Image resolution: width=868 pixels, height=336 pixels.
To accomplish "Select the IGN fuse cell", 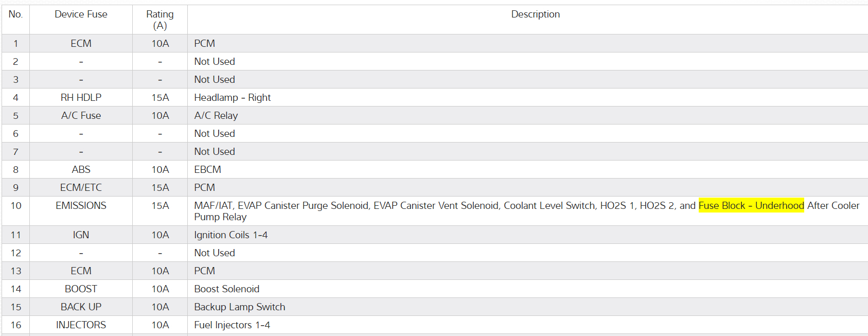I will pyautogui.click(x=81, y=235).
